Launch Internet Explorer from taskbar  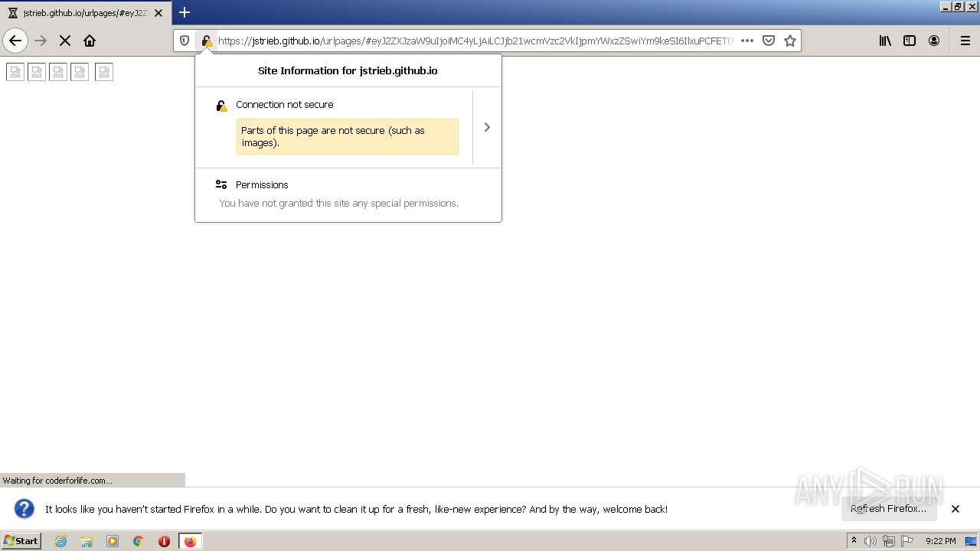[x=60, y=541]
